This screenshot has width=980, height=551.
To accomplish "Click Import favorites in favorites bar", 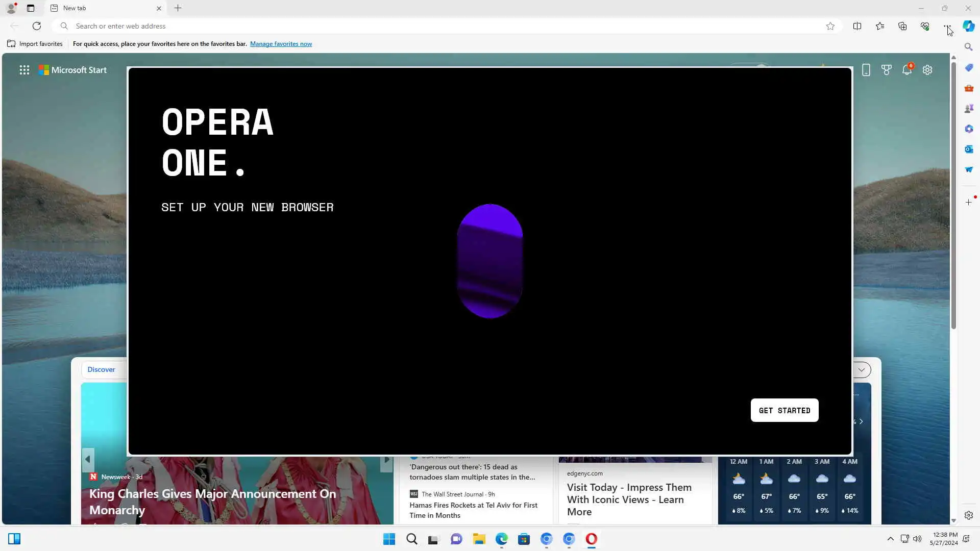I will (35, 44).
